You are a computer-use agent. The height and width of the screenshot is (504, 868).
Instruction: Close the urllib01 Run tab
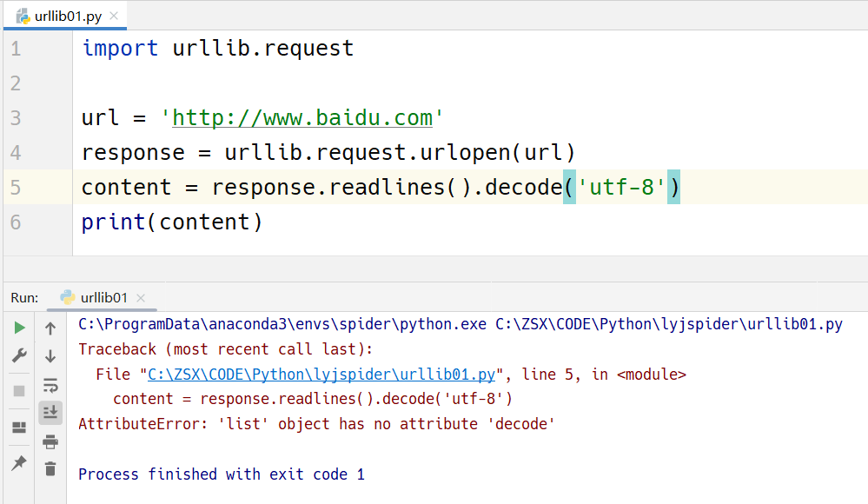point(142,298)
